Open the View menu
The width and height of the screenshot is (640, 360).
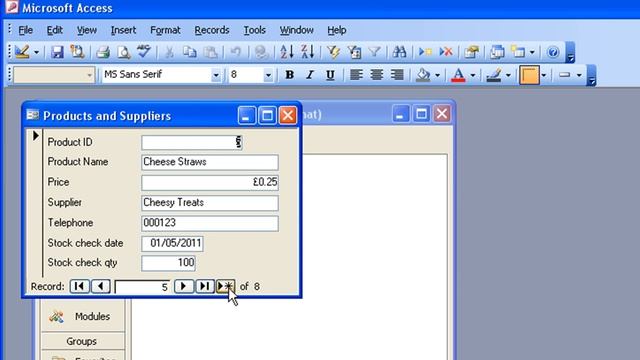[x=87, y=30]
